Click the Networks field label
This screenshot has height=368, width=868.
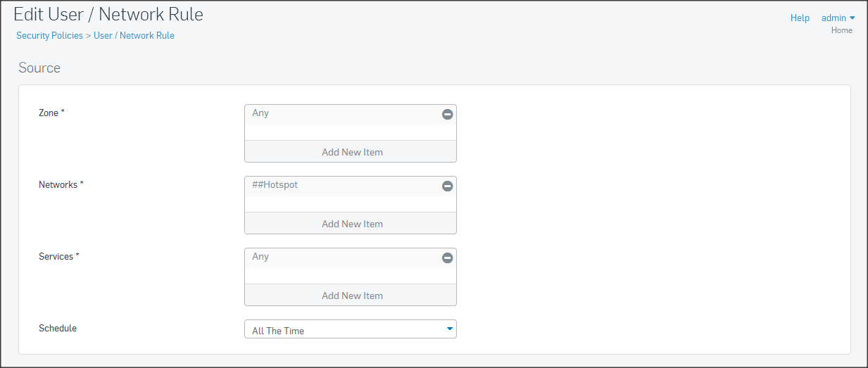click(x=61, y=184)
